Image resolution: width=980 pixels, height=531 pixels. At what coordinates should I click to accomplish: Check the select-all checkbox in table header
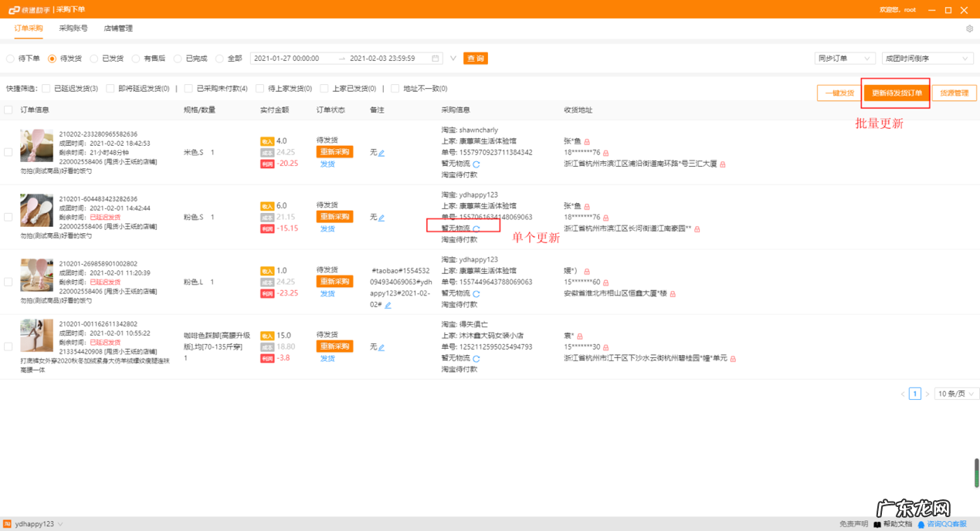pos(9,110)
